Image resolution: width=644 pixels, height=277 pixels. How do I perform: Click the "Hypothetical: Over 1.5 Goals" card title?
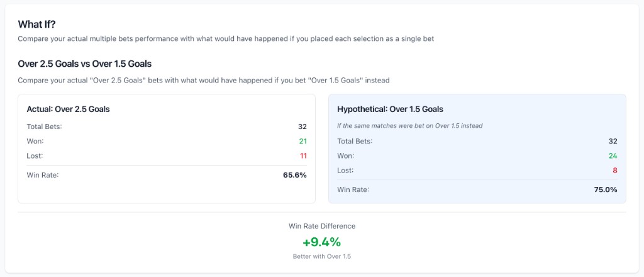click(x=390, y=109)
